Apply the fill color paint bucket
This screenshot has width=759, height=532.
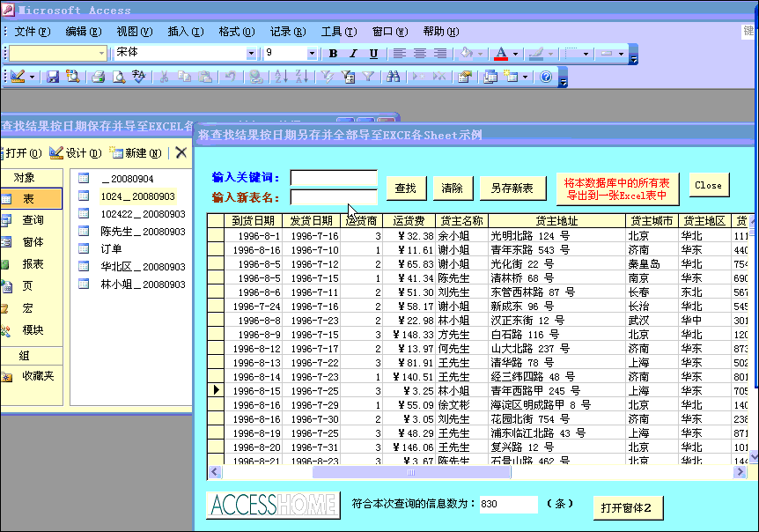point(466,53)
